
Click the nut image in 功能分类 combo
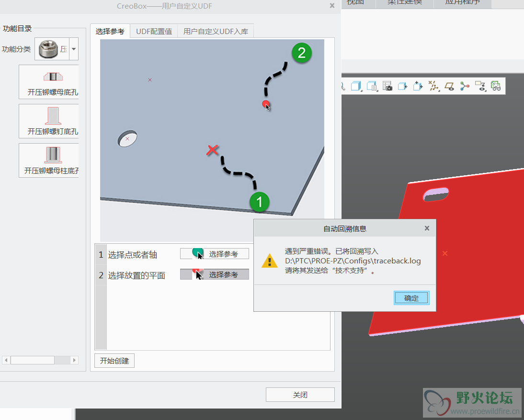pos(48,49)
